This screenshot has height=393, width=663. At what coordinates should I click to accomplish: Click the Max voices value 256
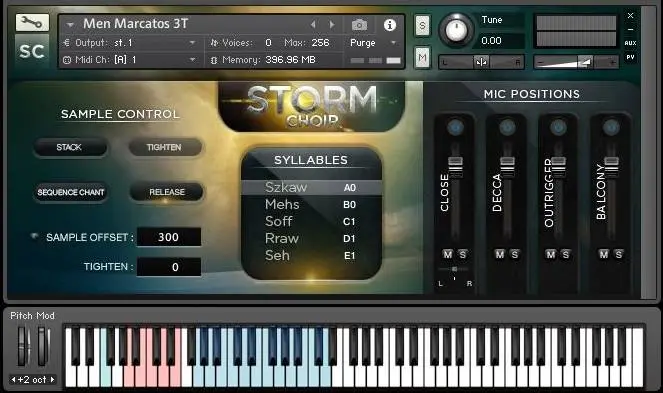(320, 43)
